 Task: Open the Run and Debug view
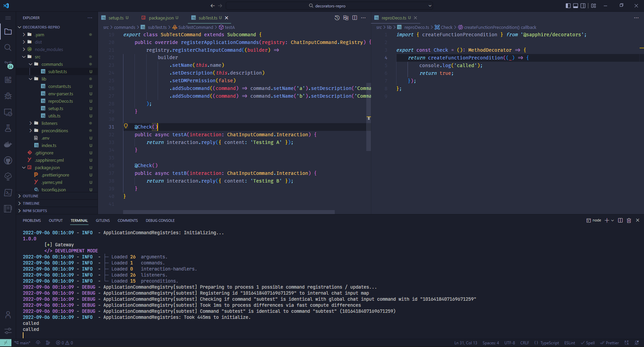pyautogui.click(x=8, y=96)
